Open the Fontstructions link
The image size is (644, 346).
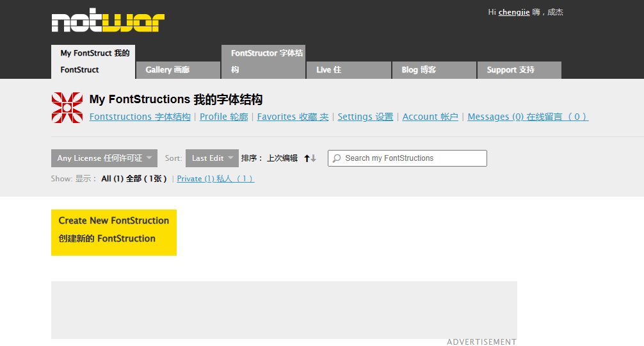(140, 117)
